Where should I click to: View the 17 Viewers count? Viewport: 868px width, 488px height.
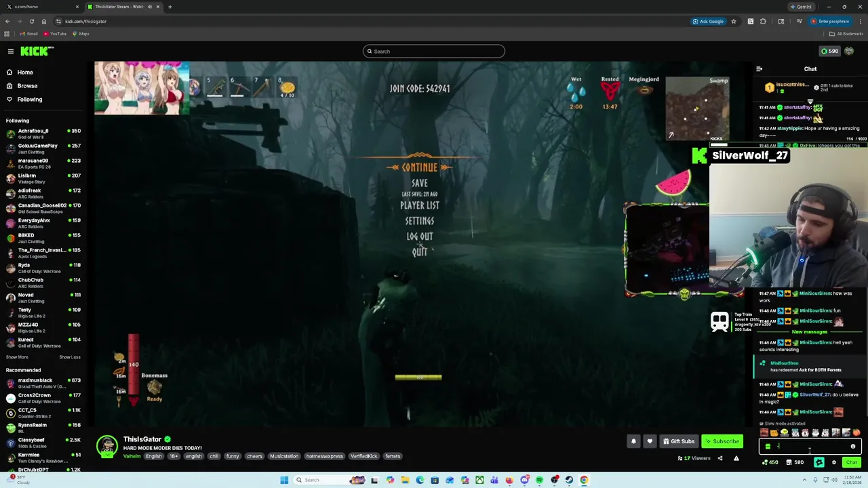point(694,458)
